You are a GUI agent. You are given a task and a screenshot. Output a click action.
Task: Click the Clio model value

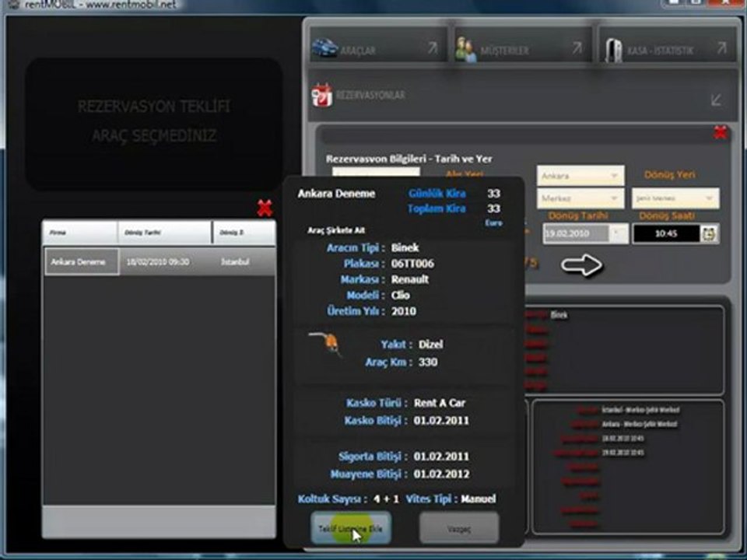400,296
